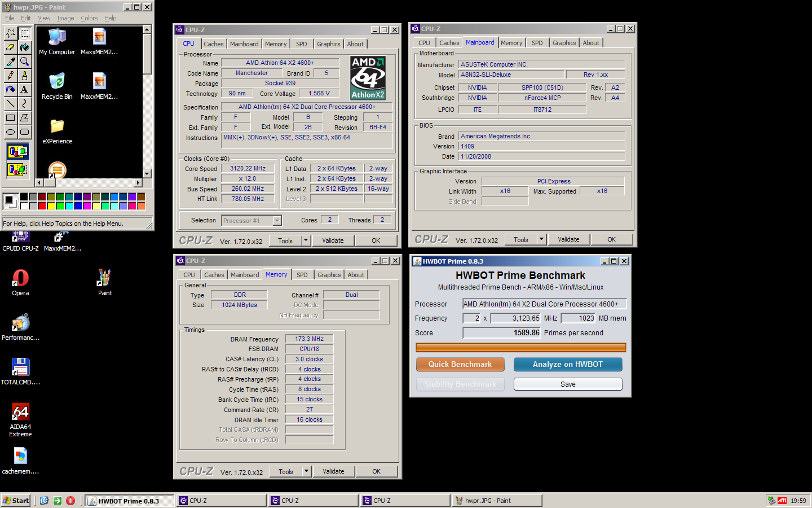Pick the white color swatch in Paint palette
This screenshot has width=812, height=508.
pyautogui.click(x=24, y=205)
